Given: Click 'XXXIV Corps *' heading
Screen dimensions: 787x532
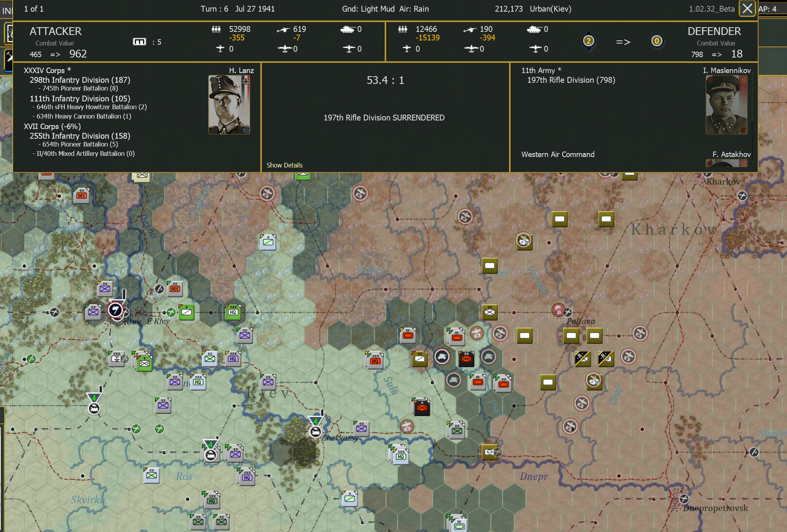Looking at the screenshot, I should pos(47,70).
